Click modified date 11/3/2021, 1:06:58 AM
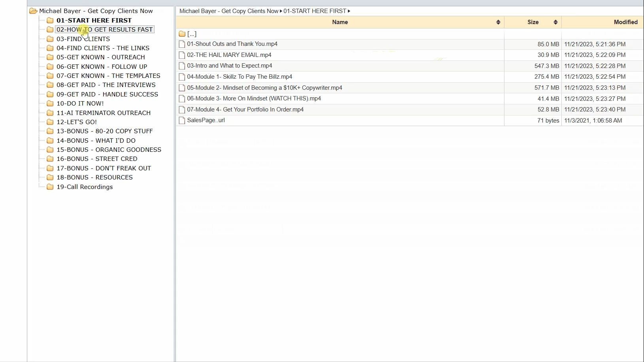Viewport: 644px width, 362px height. click(x=593, y=121)
